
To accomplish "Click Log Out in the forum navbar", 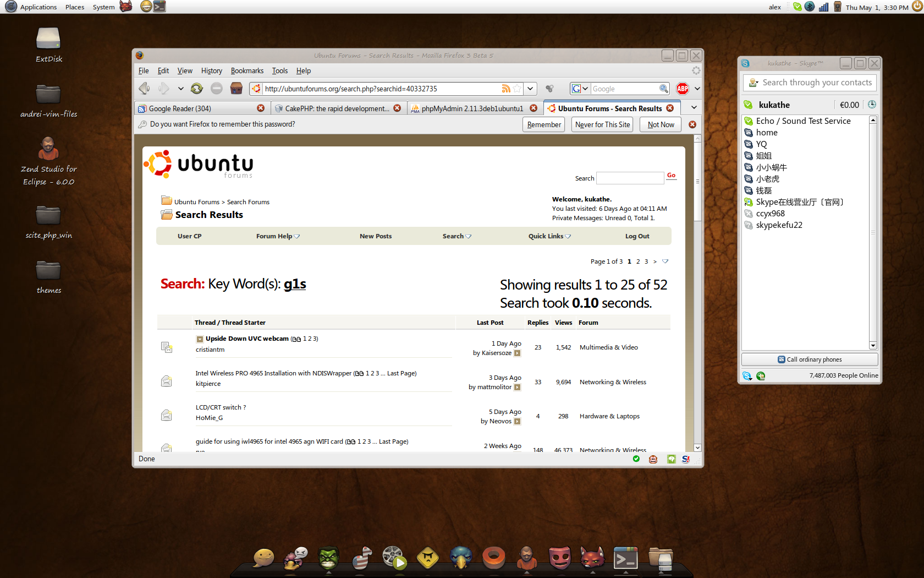I will click(637, 236).
